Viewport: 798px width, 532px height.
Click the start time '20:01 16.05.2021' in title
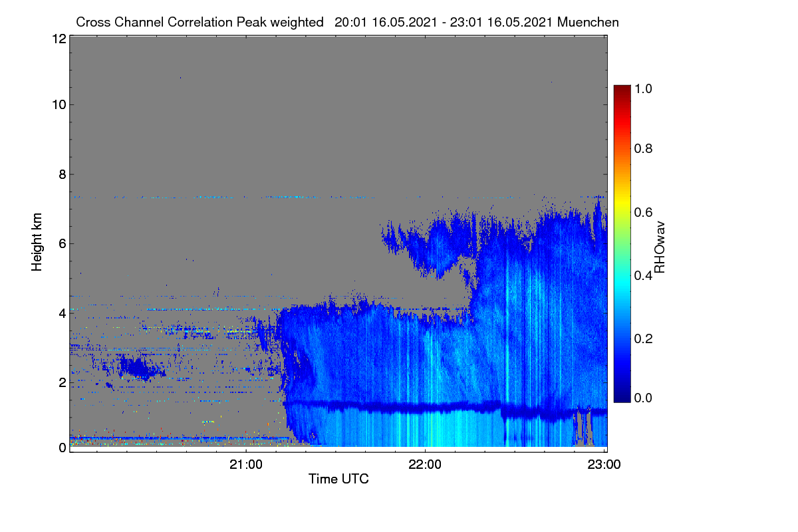tap(386, 22)
